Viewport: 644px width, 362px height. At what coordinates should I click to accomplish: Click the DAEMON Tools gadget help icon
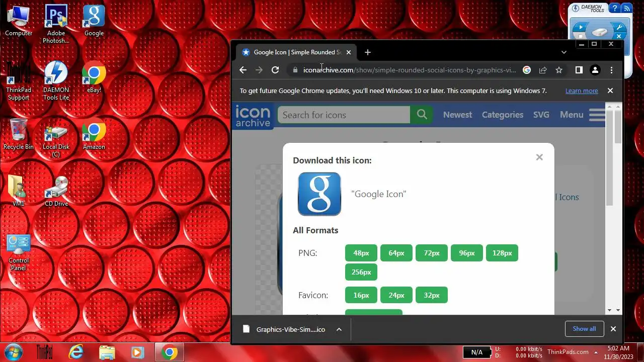pos(614,9)
